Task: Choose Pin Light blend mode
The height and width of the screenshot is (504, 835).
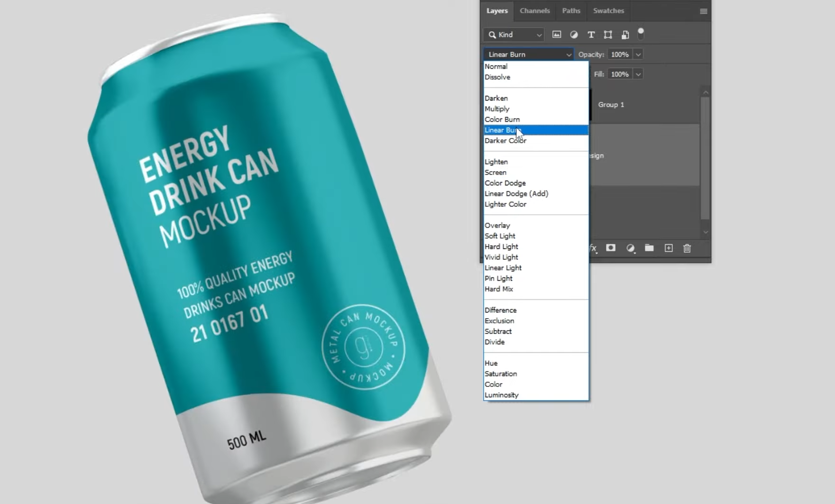Action: [536, 278]
